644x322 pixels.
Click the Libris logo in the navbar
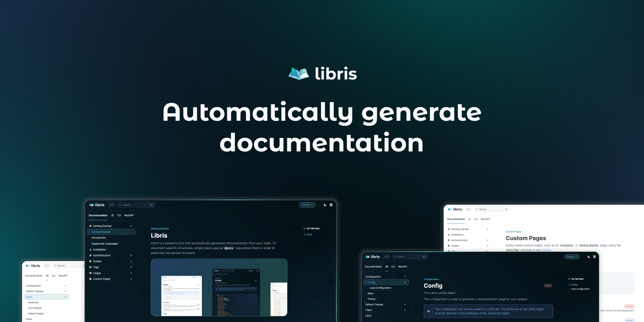point(96,205)
